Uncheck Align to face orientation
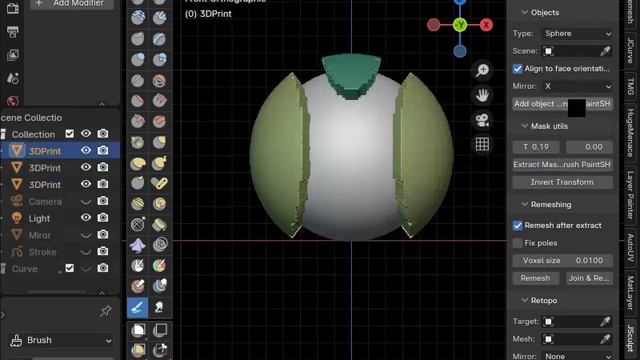This screenshot has width=640, height=360. [518, 69]
